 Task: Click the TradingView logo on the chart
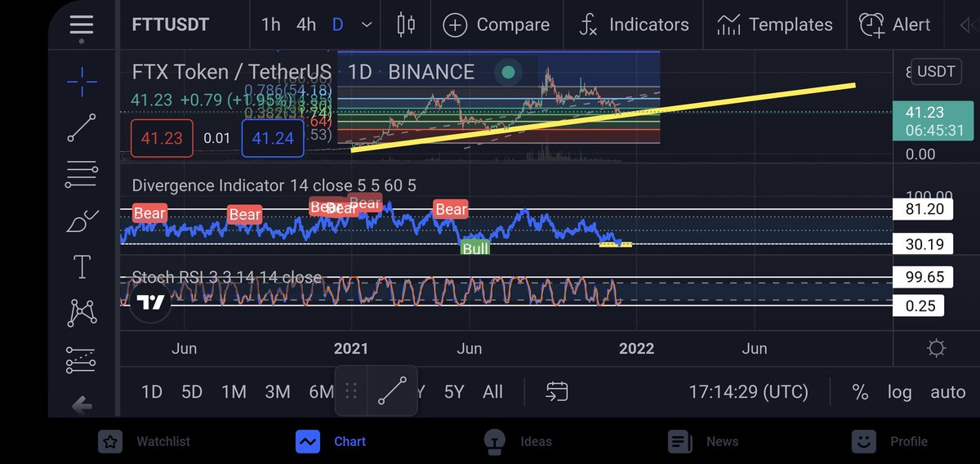click(150, 302)
